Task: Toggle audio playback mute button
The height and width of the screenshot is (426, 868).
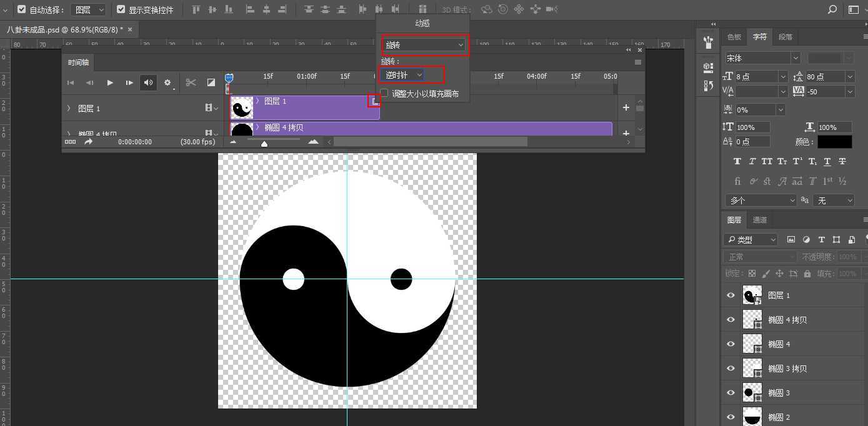Action: [148, 82]
